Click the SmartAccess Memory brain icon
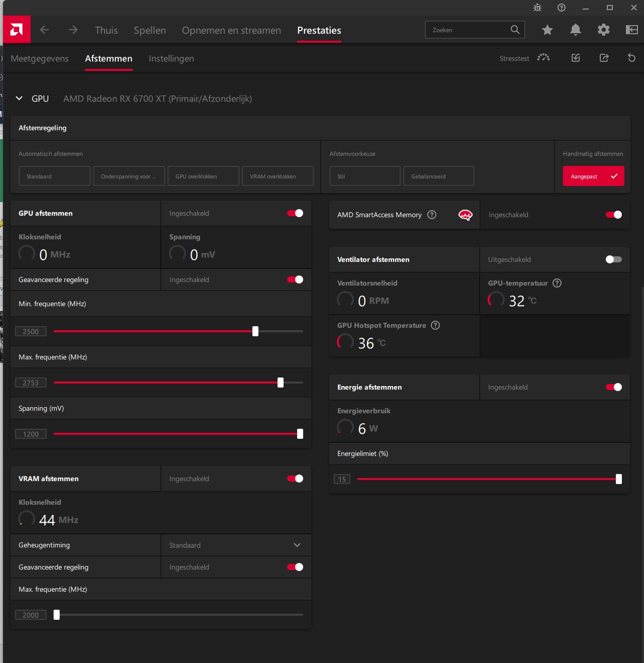This screenshot has width=644, height=663. (x=466, y=215)
